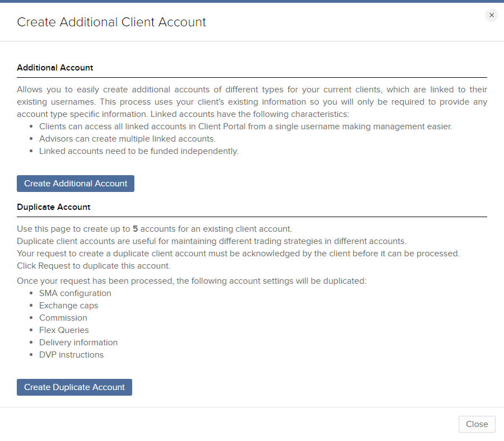
Task: Click the bullet about advisors creating linked accounts
Action: [128, 138]
